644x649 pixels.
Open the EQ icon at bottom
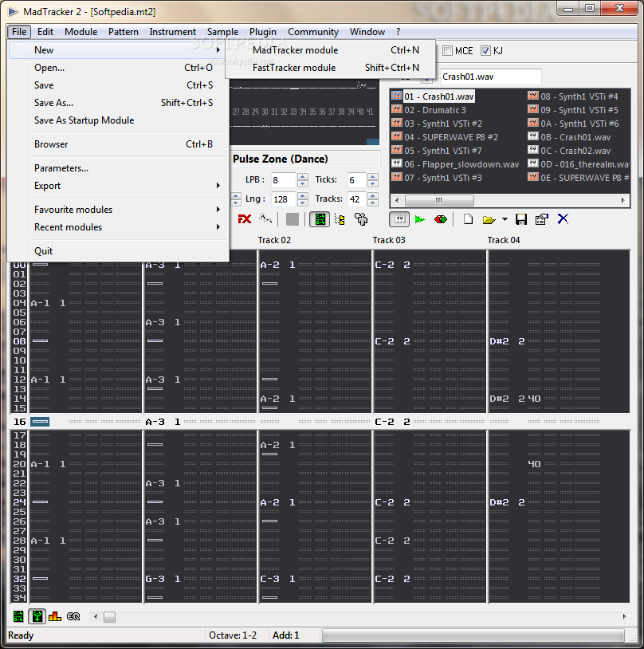point(73,616)
